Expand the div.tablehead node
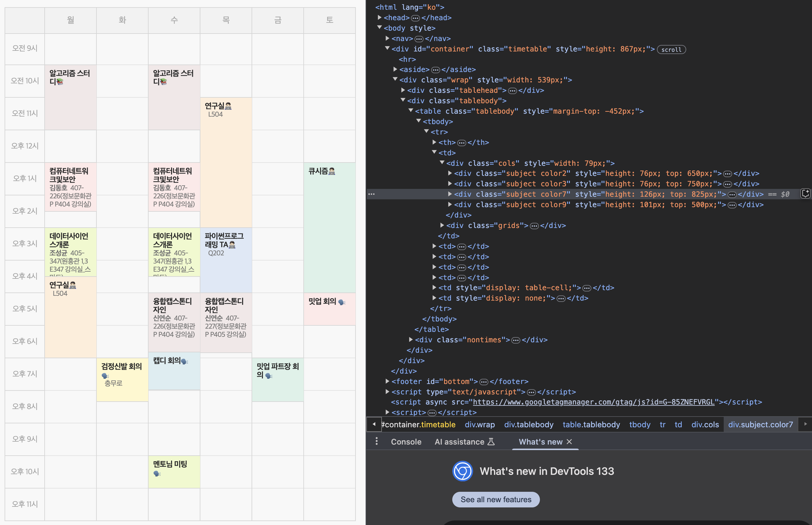The height and width of the screenshot is (525, 812). click(403, 90)
